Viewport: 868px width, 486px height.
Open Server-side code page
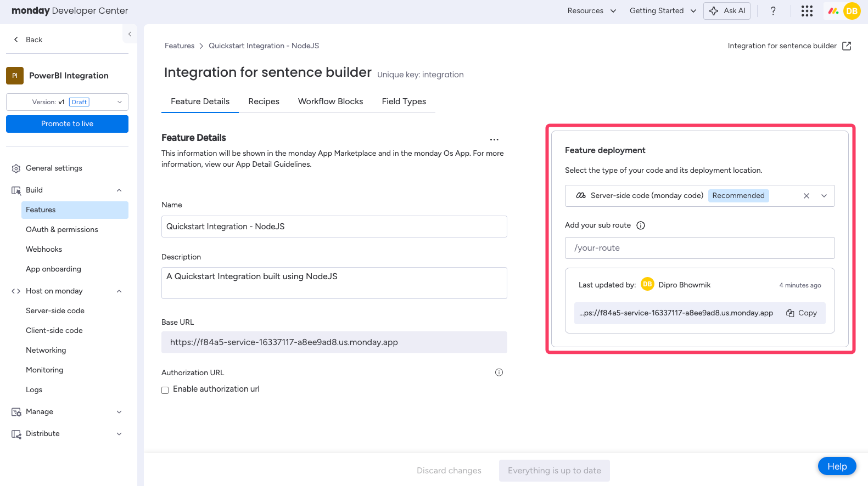55,311
